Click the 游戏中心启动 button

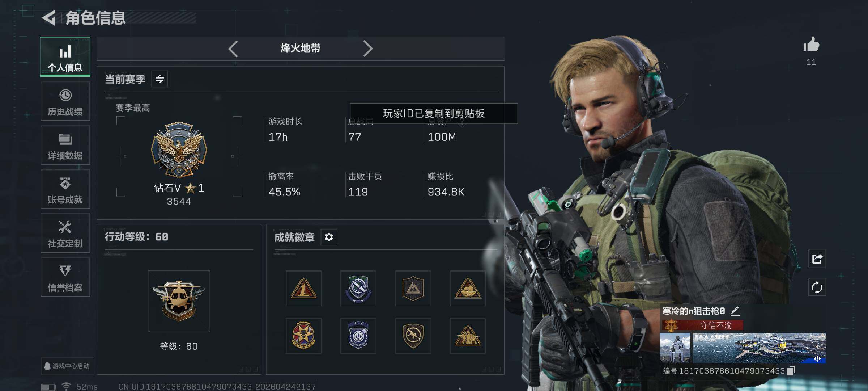pos(67,366)
